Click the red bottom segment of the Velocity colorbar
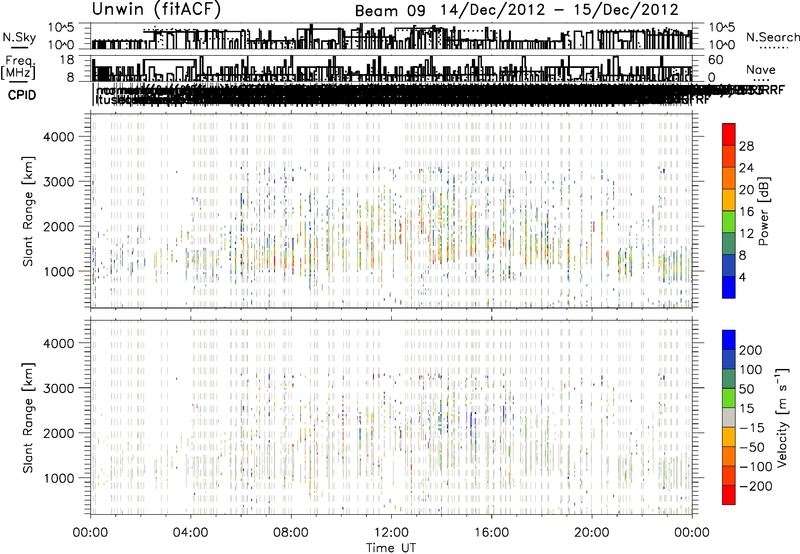The image size is (800, 554). (729, 495)
